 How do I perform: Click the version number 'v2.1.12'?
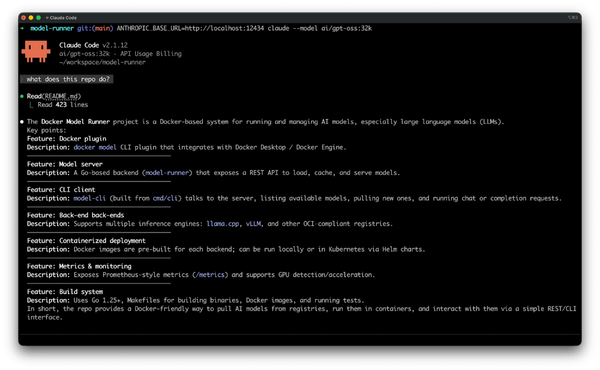tap(115, 45)
